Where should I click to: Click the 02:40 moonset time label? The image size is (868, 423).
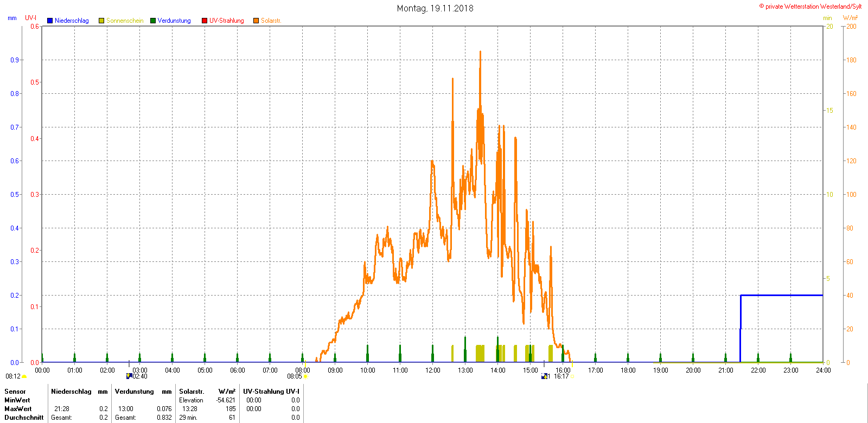pos(140,376)
